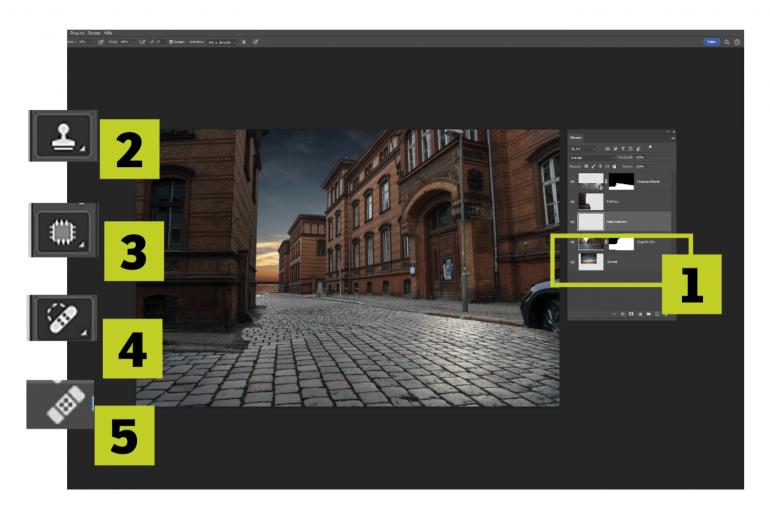This screenshot has height=520, width=770.
Task: Select the Spot Healing Brush tool icon
Action: [62, 318]
